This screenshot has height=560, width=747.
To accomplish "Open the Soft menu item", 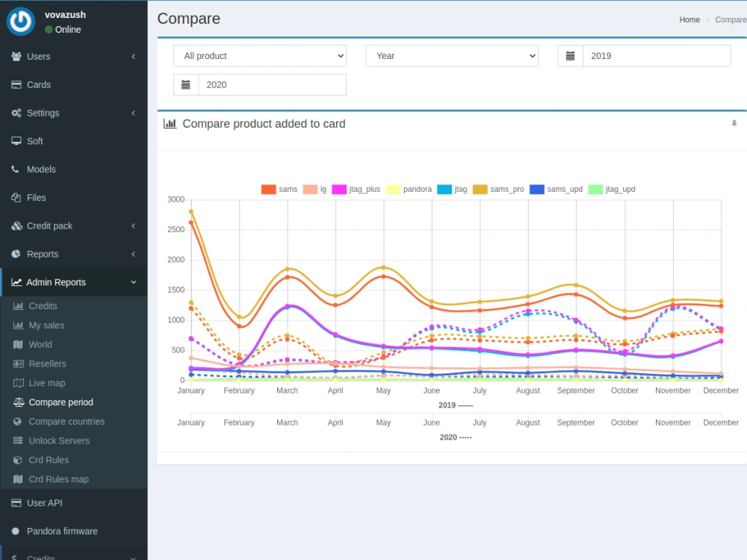I will [x=74, y=141].
